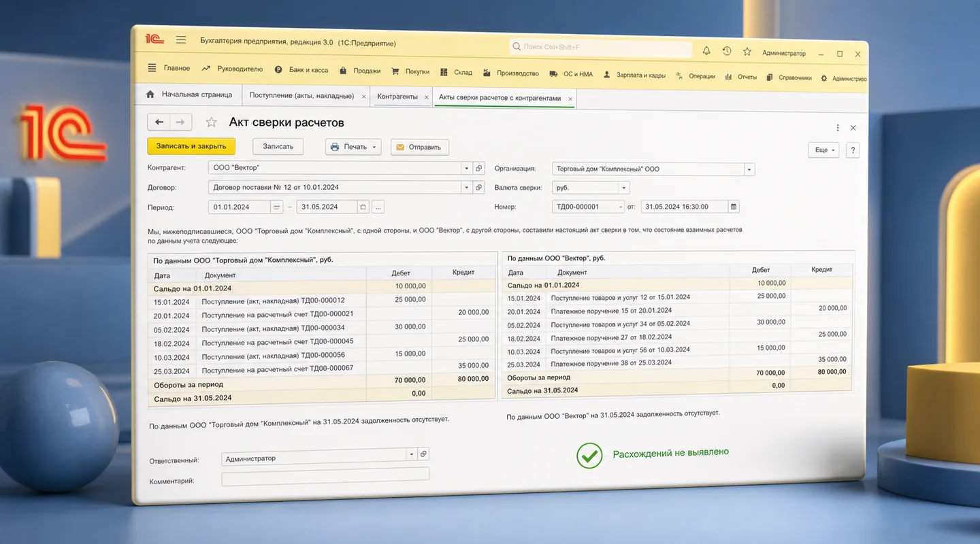The width and height of the screenshot is (980, 544).
Task: Select the row Платежное поручение 38 от 25.03.2024
Action: [677, 363]
